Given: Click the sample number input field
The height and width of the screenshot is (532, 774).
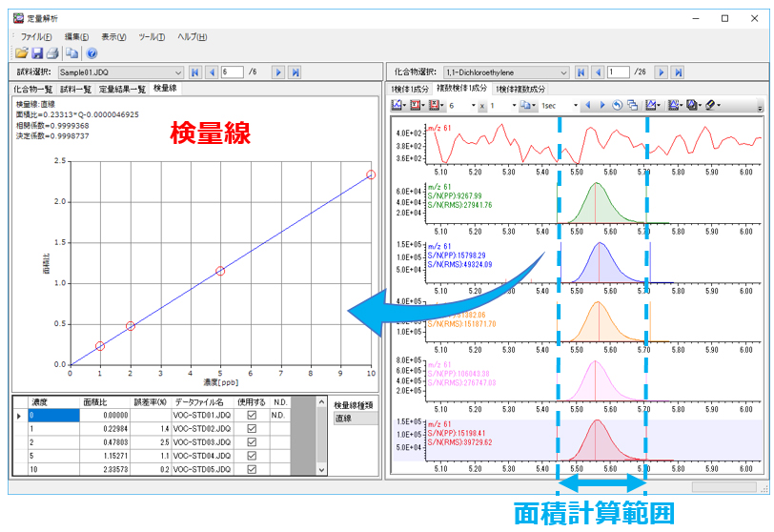Looking at the screenshot, I should pos(232,72).
